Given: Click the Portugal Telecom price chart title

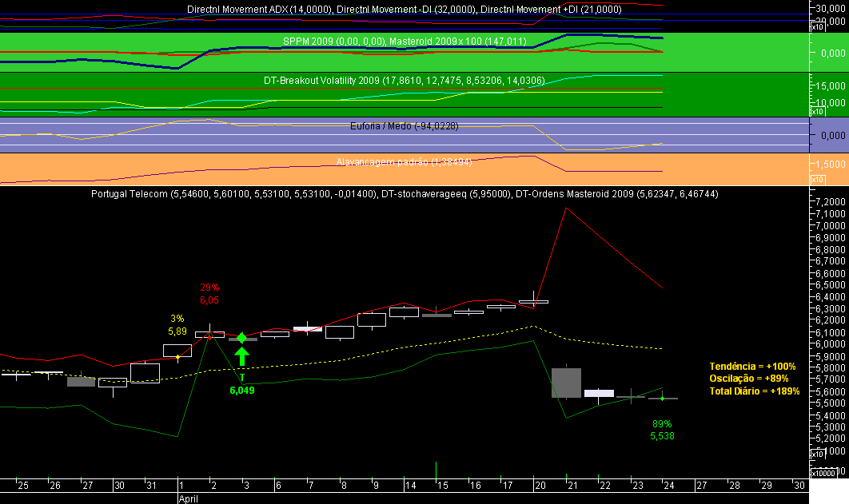Looking at the screenshot, I should click(x=405, y=194).
